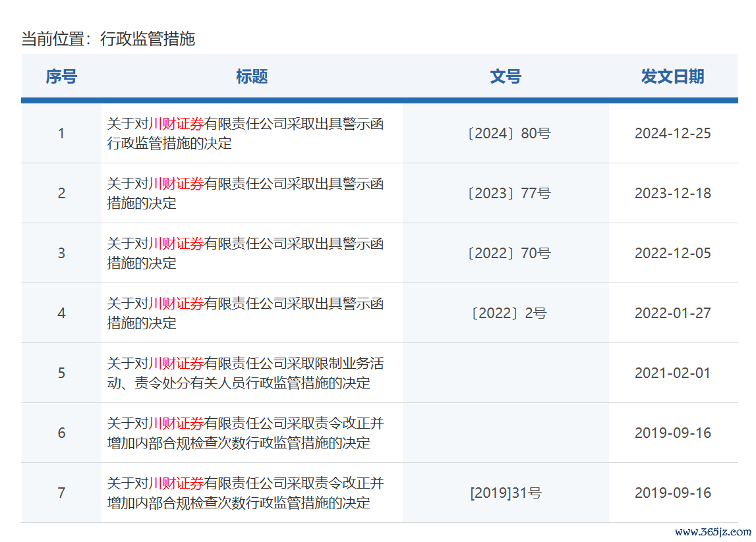Select document number 〔2023〕77号

click(509, 193)
